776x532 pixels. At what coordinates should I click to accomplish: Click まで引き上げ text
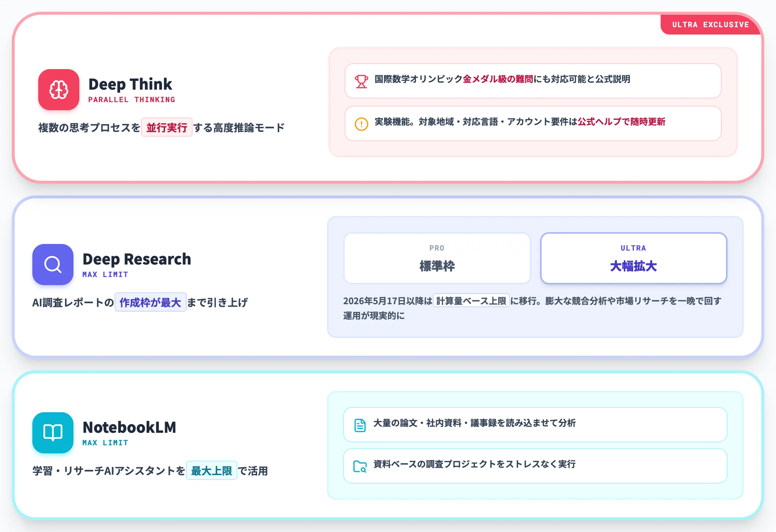tap(218, 303)
